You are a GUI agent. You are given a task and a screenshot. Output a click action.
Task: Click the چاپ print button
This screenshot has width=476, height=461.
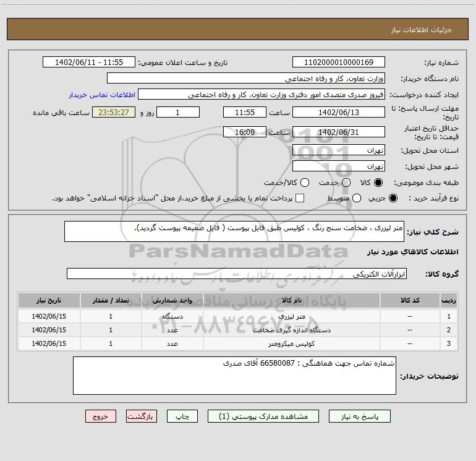pyautogui.click(x=182, y=416)
